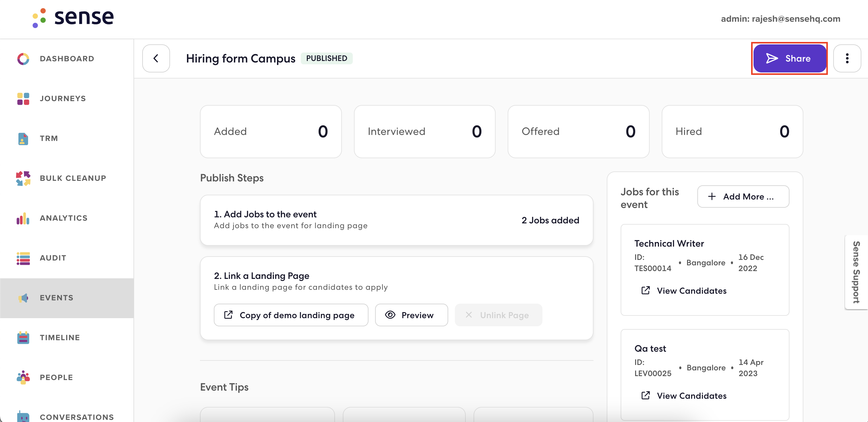Viewport: 868px width, 422px height.
Task: Click the Hiring form Campus title
Action: [241, 59]
